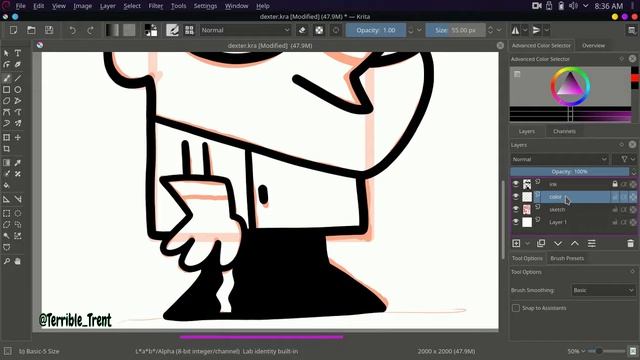
Task: Switch to the Brush Presets tab
Action: 567,258
